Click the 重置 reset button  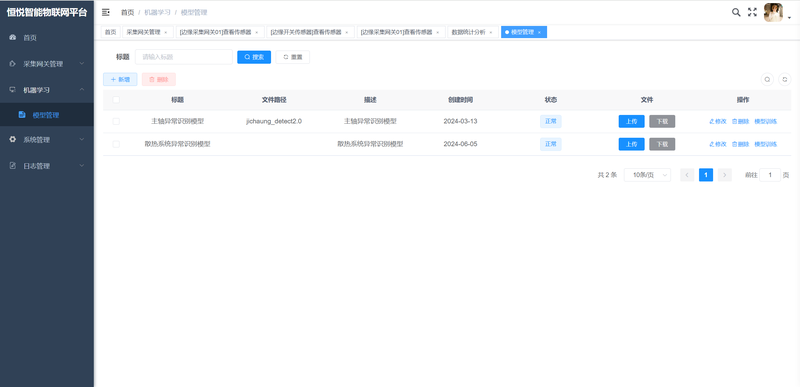click(x=292, y=57)
